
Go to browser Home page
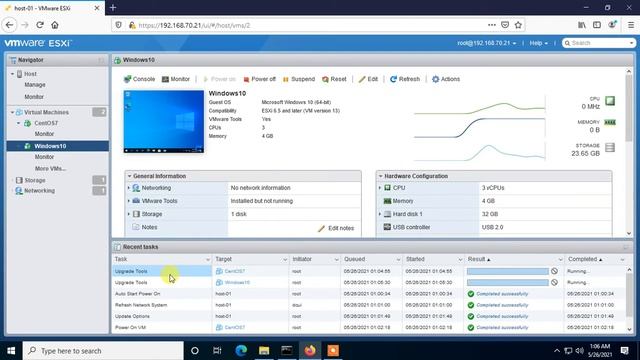click(x=55, y=25)
